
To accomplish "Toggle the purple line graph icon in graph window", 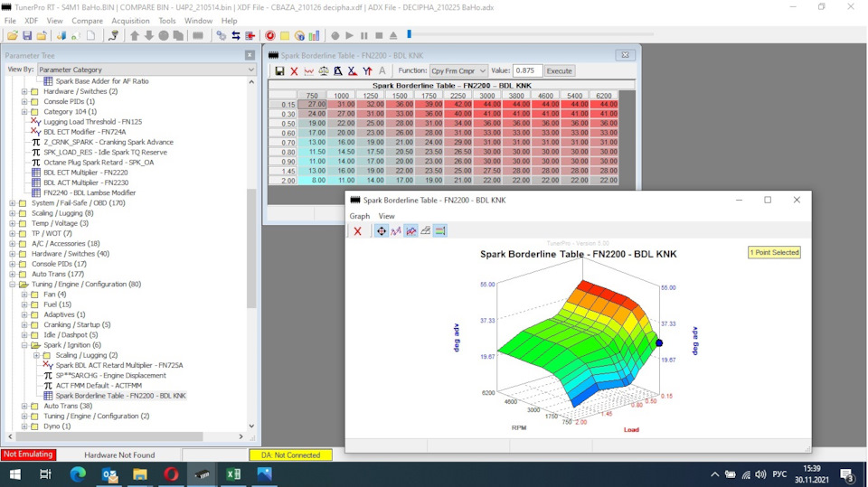I will (x=396, y=231).
